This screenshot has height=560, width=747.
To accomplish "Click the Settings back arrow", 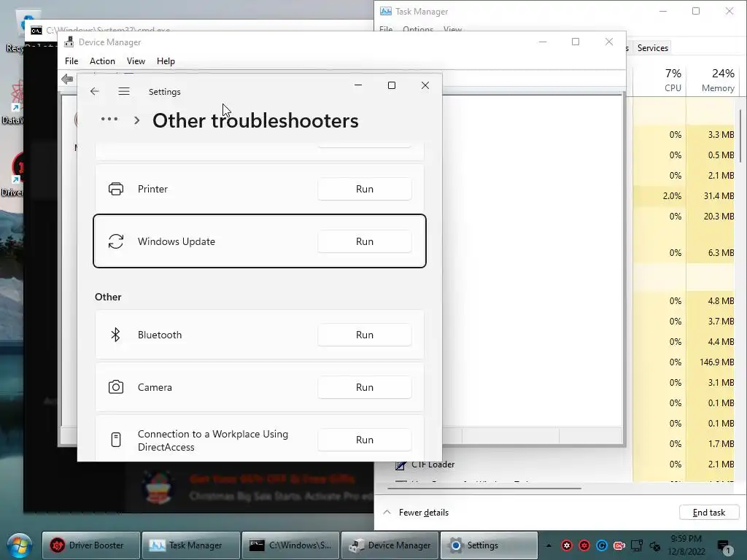I will click(94, 91).
